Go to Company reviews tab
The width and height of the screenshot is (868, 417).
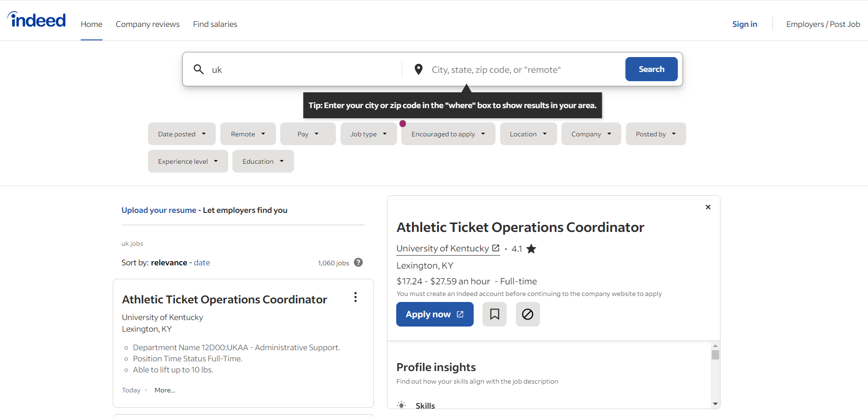click(x=148, y=24)
